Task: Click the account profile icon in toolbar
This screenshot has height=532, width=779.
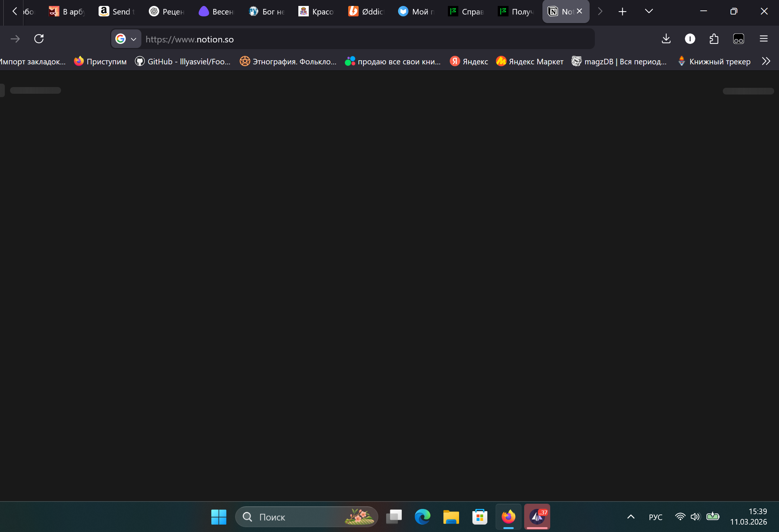Action: click(x=690, y=39)
